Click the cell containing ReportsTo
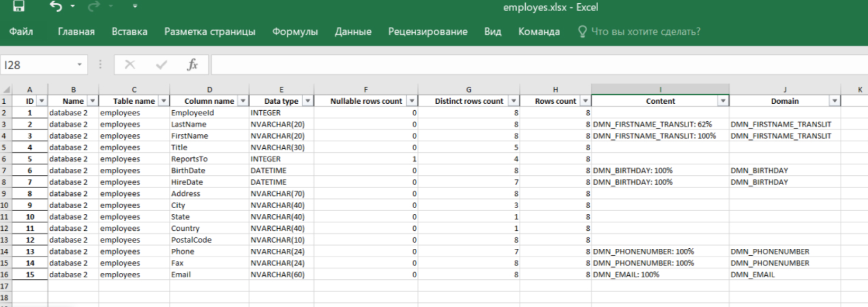Viewport: 868px width, 307px height. (209, 159)
